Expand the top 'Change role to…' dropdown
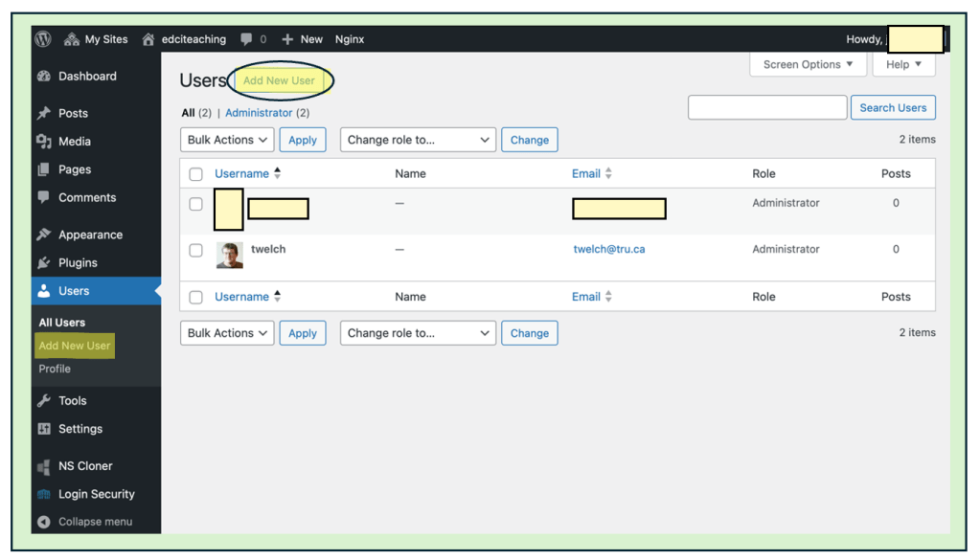This screenshot has width=980, height=560. pos(417,140)
